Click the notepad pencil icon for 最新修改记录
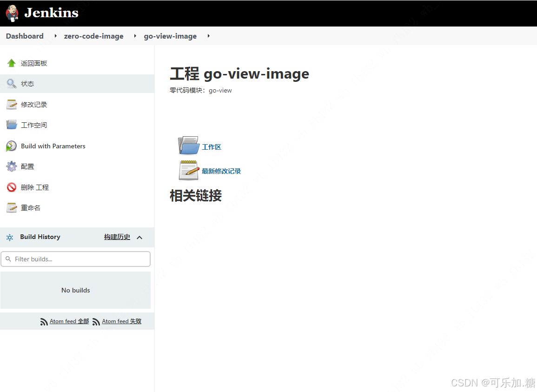The image size is (537, 392). click(x=189, y=170)
